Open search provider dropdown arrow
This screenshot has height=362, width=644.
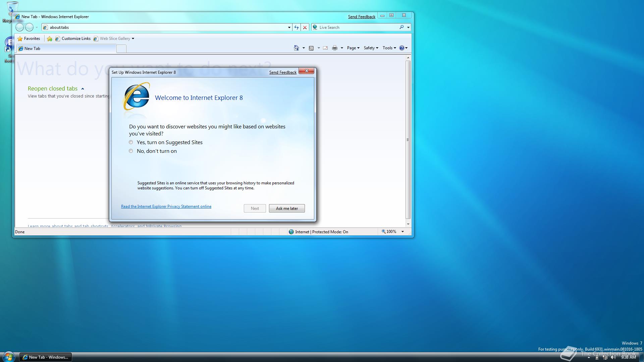(x=408, y=27)
